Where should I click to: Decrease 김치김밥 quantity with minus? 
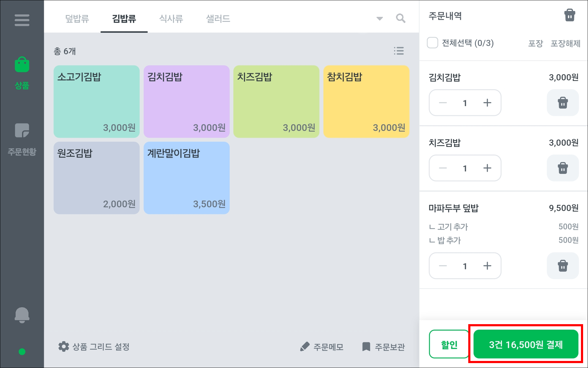click(443, 103)
